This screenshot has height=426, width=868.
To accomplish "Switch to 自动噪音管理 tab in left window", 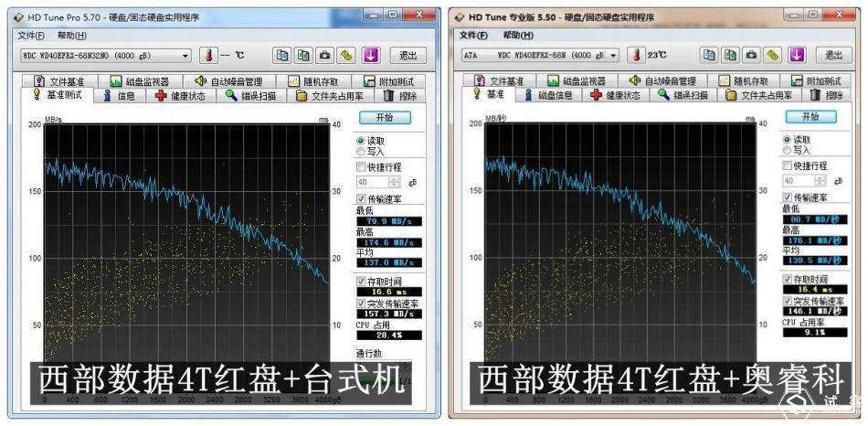I will (228, 81).
